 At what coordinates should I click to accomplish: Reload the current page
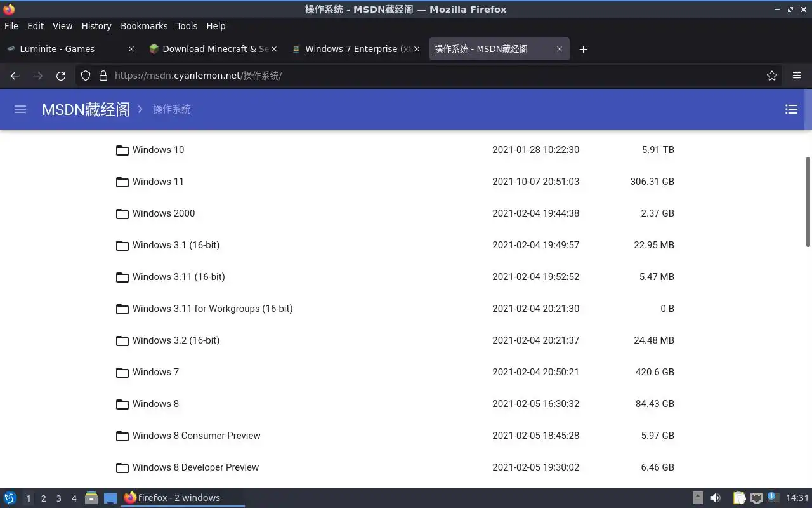coord(61,76)
